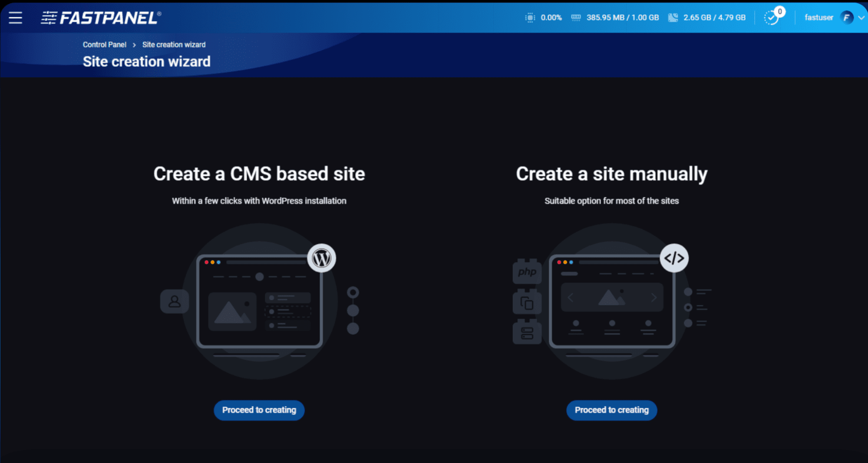Click the CPU usage icon
868x463 pixels.
[x=530, y=17]
